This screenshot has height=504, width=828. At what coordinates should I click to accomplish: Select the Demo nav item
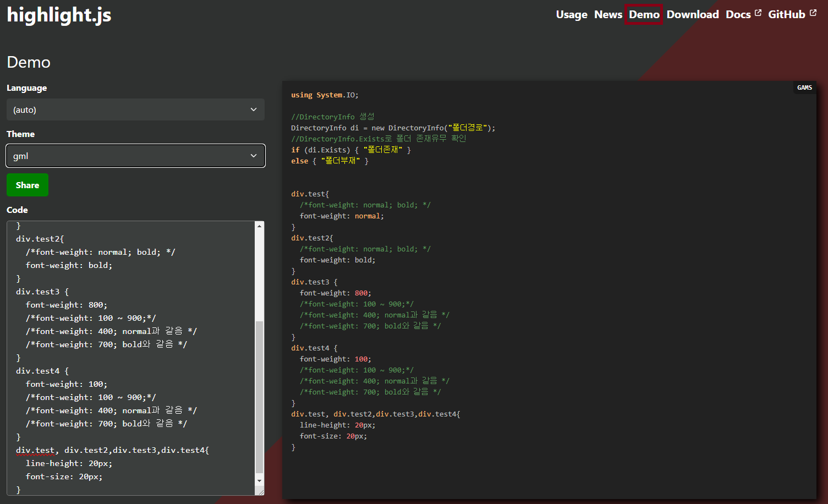click(644, 14)
